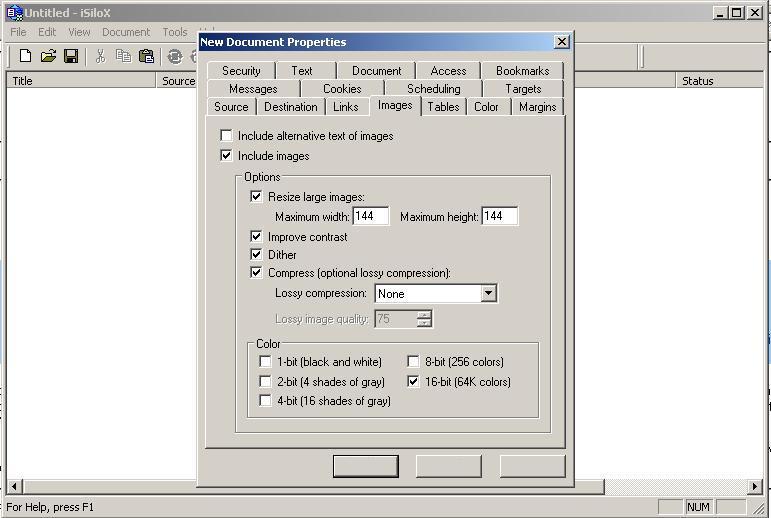The height and width of the screenshot is (518, 771).
Task: Open the View menu
Action: [x=79, y=32]
